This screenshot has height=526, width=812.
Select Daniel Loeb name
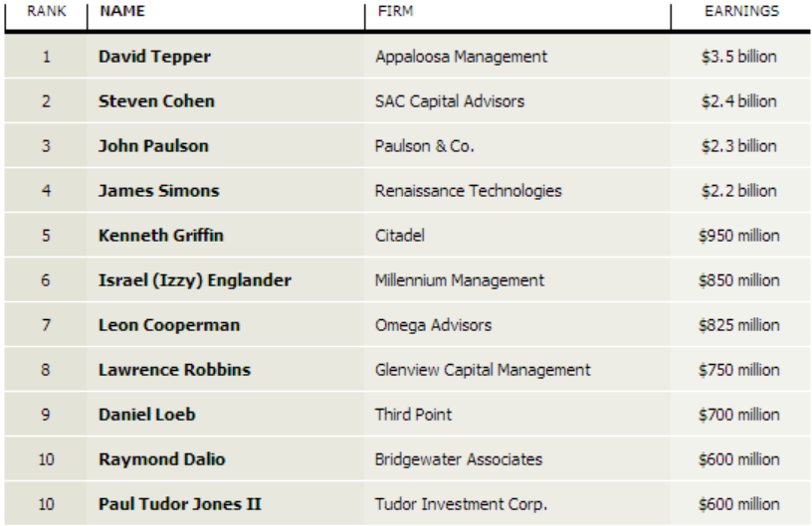pyautogui.click(x=147, y=415)
